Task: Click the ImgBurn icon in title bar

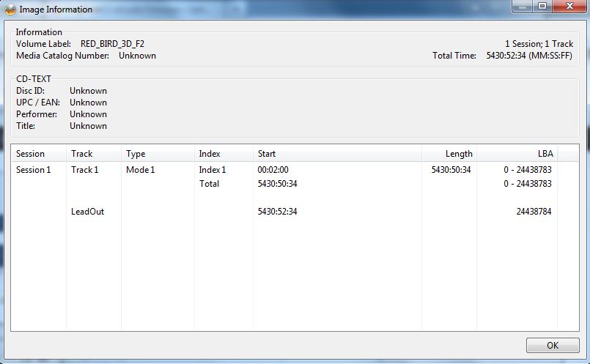Action: point(10,10)
